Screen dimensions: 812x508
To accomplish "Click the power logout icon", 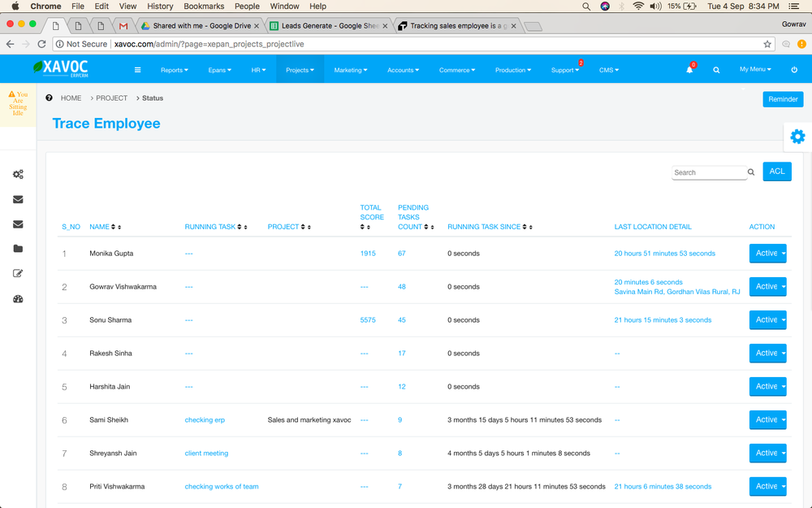I will click(794, 70).
